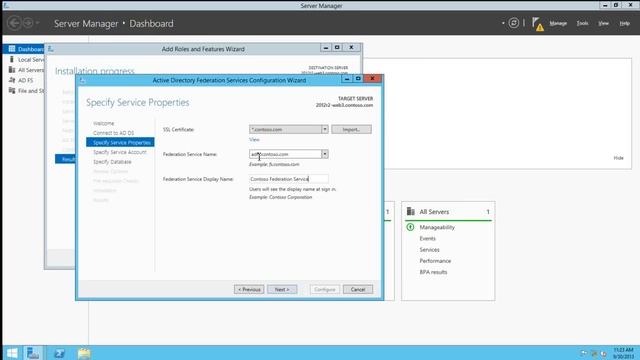
Task: Close the Add Roles and Features Wizard
Action: pos(351,47)
